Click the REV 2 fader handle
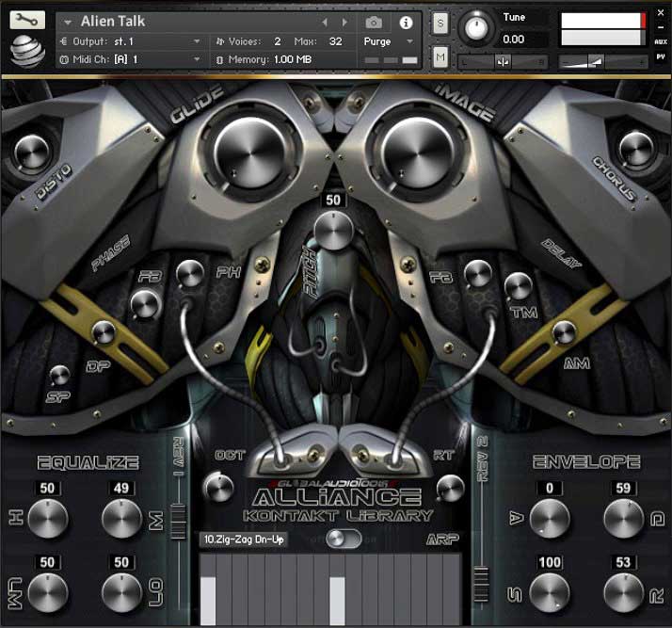This screenshot has height=628, width=672. click(x=481, y=585)
